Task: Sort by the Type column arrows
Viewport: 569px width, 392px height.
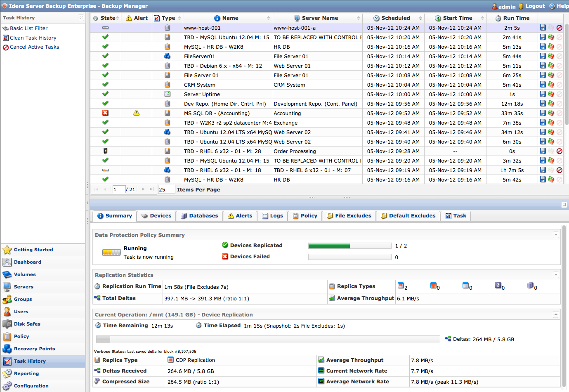Action: [179, 18]
